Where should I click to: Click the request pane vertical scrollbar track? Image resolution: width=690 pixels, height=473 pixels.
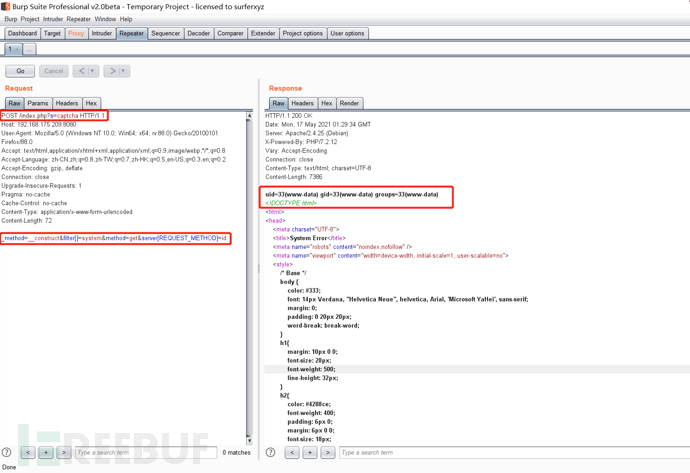[250, 278]
